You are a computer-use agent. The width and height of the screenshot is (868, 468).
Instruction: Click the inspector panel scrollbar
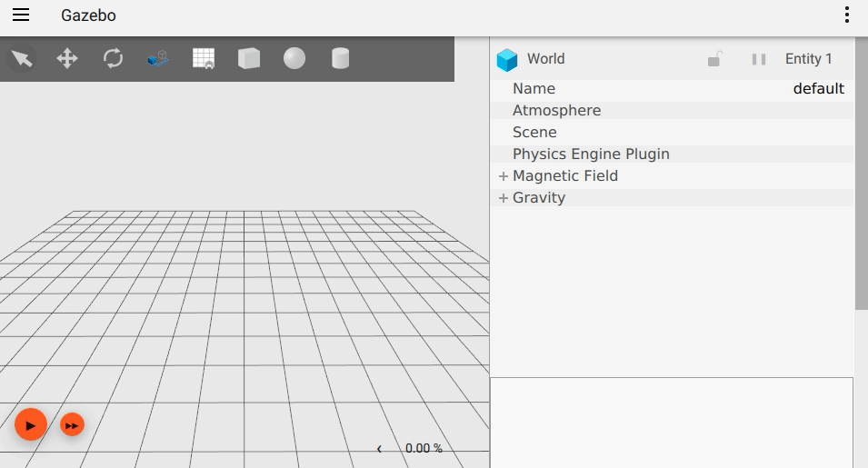click(862, 174)
